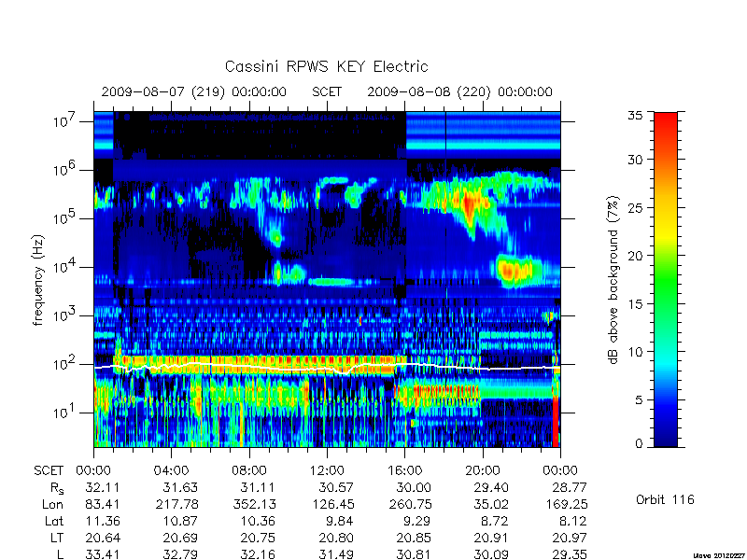Click the SCET time tick '12:00'
Screen dimensions: 747x560
327,471
